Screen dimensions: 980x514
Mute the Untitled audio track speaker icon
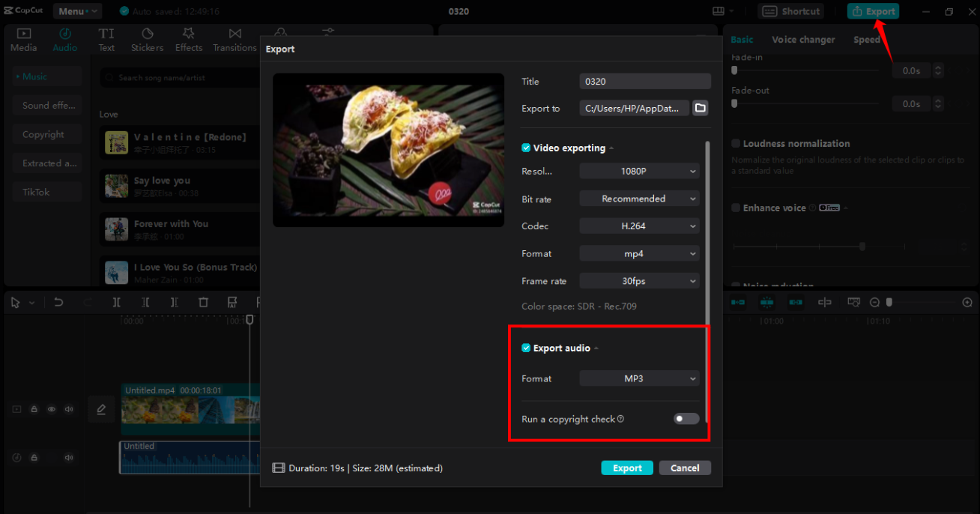(69, 457)
